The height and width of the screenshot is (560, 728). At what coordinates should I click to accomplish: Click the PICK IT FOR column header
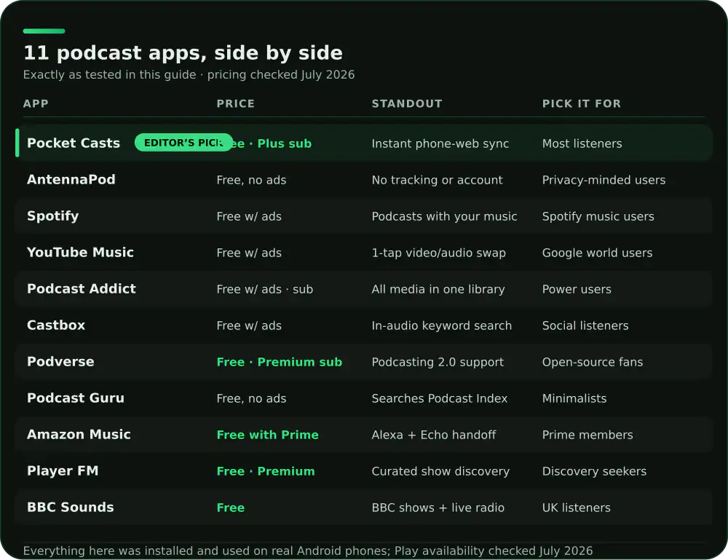tap(581, 103)
